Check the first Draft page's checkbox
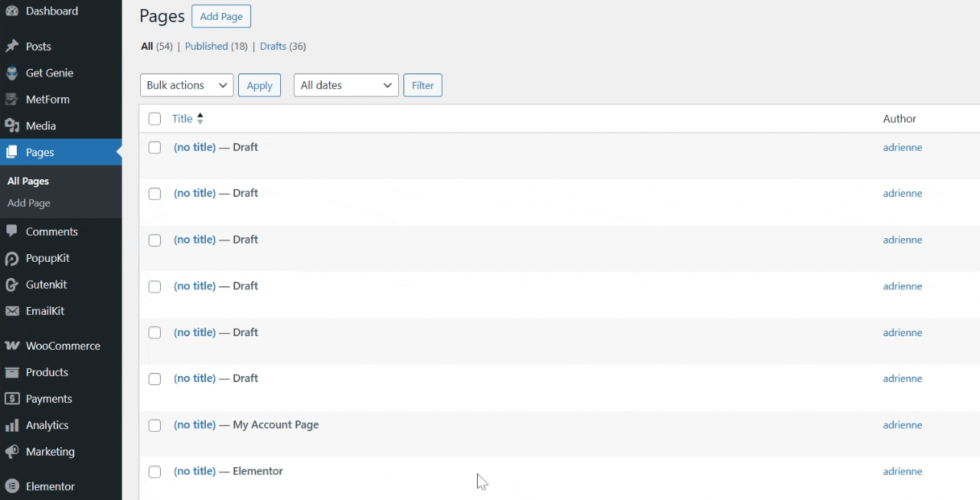 pyautogui.click(x=155, y=147)
